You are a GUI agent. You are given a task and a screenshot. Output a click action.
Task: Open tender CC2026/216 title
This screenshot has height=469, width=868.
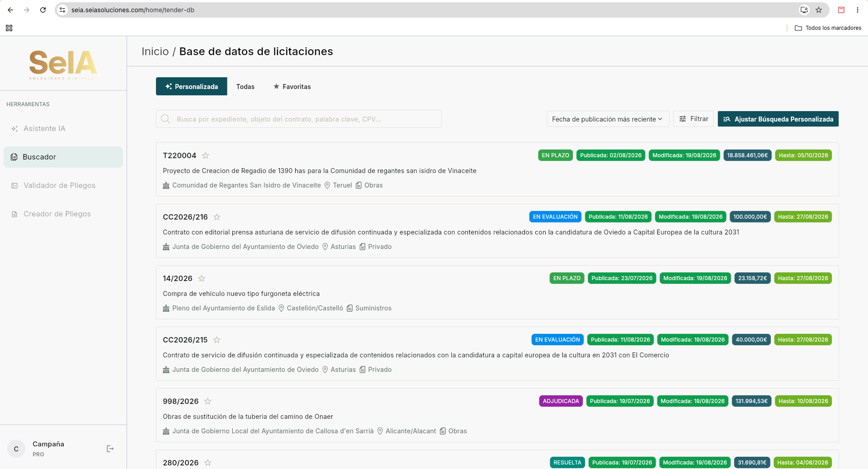pyautogui.click(x=185, y=217)
